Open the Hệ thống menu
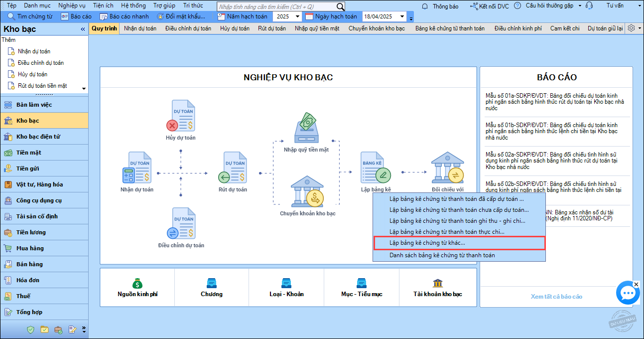Screen dimensions: 644x339 coord(133,5)
